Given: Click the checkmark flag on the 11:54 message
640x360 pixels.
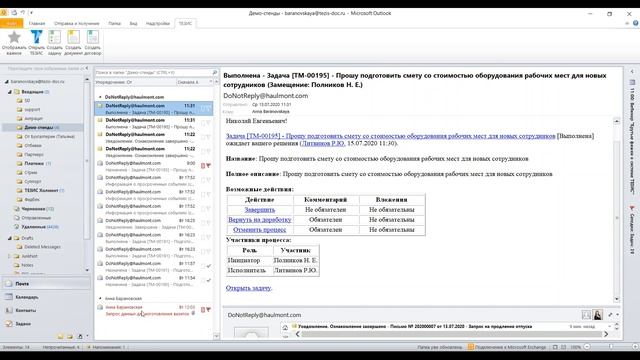Looking at the screenshot, I should click(x=209, y=280).
